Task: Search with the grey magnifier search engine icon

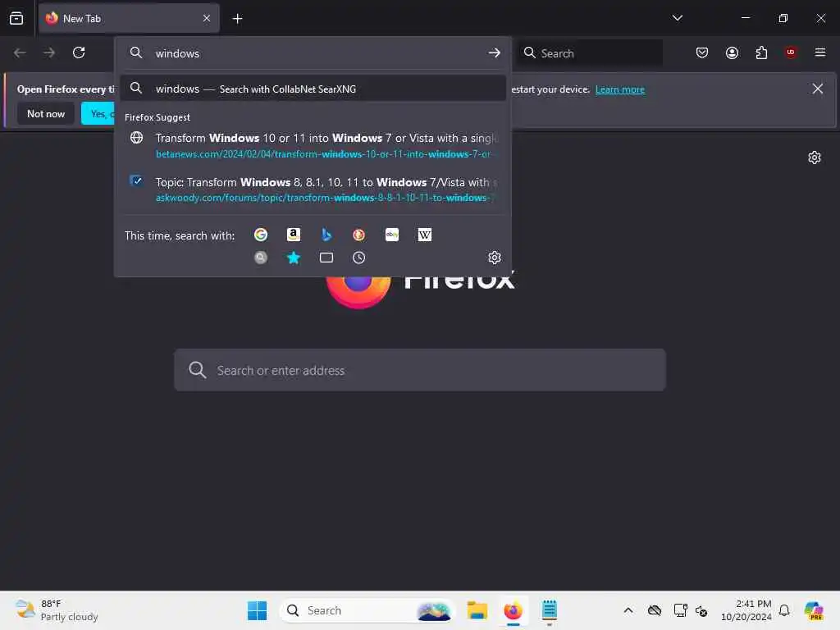Action: [261, 258]
